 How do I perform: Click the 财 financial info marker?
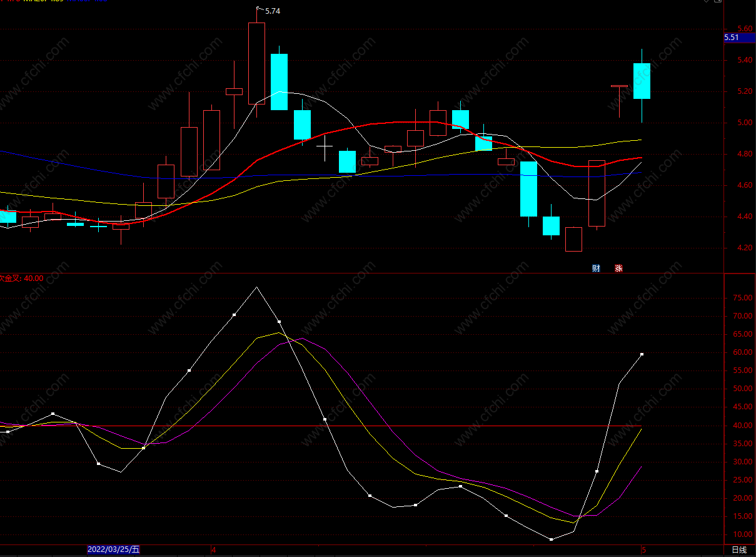[x=596, y=268]
